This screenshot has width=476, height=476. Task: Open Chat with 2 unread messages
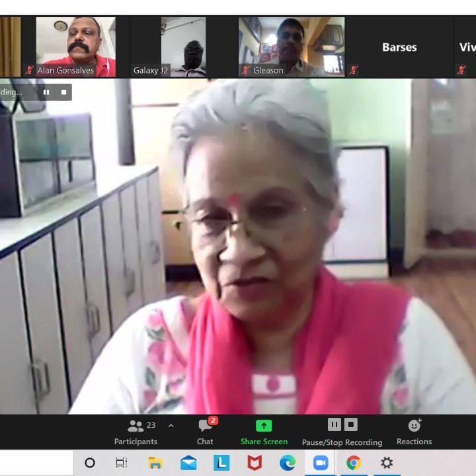tap(205, 432)
